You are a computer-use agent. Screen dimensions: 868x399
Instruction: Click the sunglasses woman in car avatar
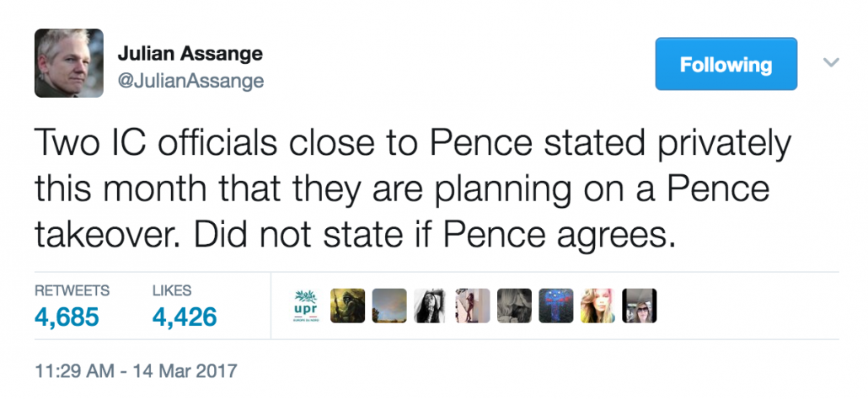(x=640, y=306)
